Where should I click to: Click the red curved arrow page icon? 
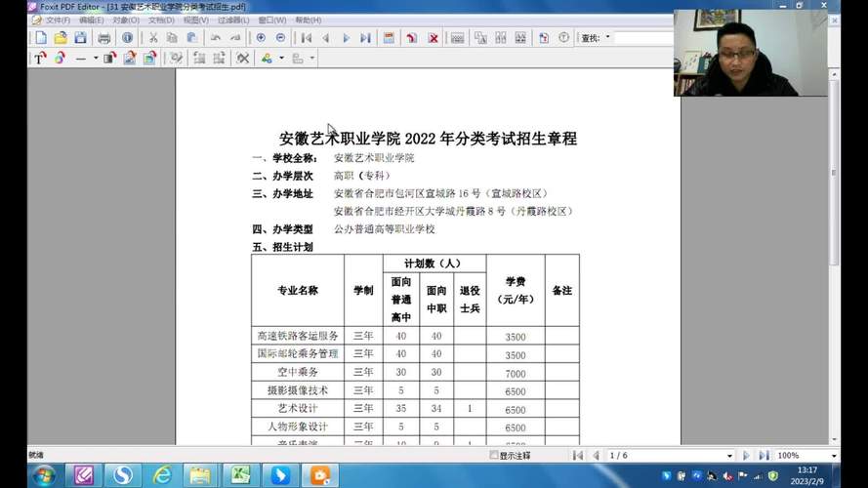412,38
